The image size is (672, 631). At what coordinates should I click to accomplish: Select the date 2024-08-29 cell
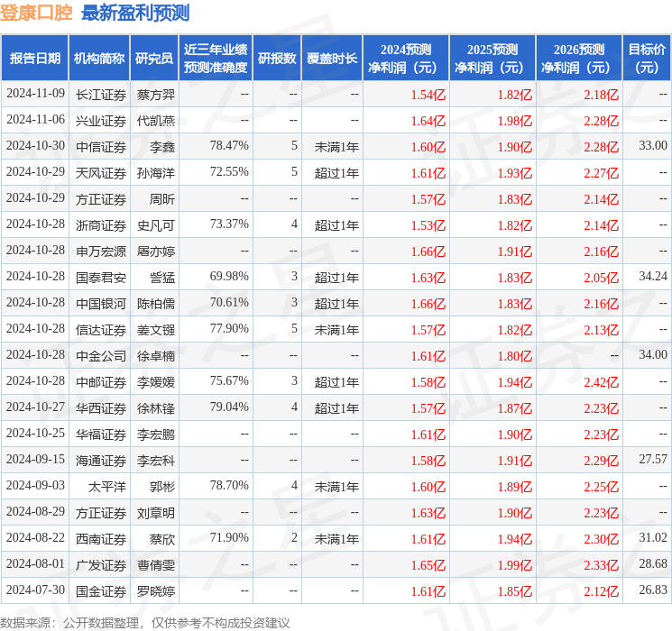tap(35, 511)
